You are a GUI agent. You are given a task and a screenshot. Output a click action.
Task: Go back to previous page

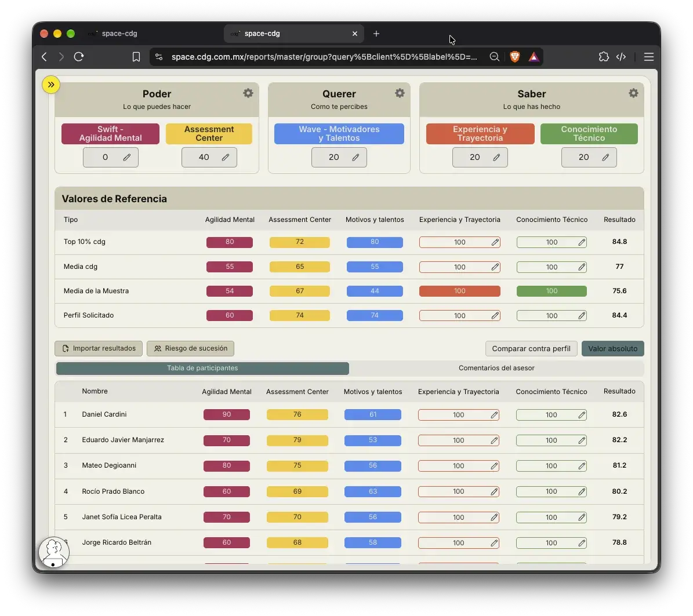coord(44,57)
